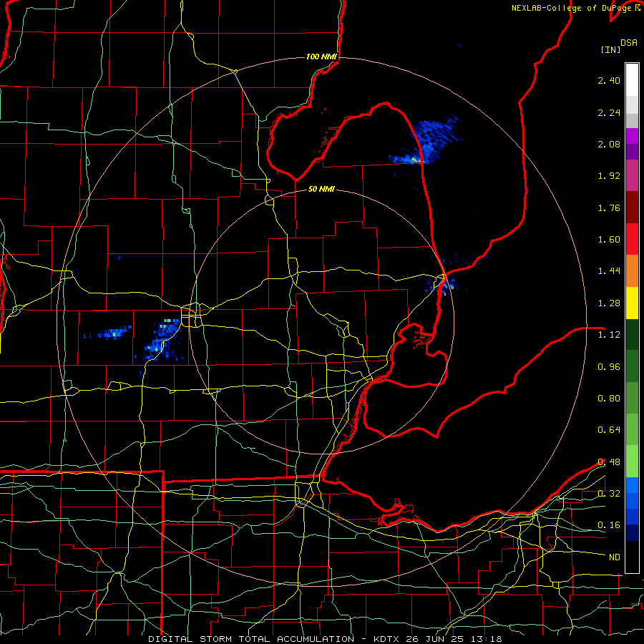Pick the lime green swatch near 0.48

tap(632, 462)
